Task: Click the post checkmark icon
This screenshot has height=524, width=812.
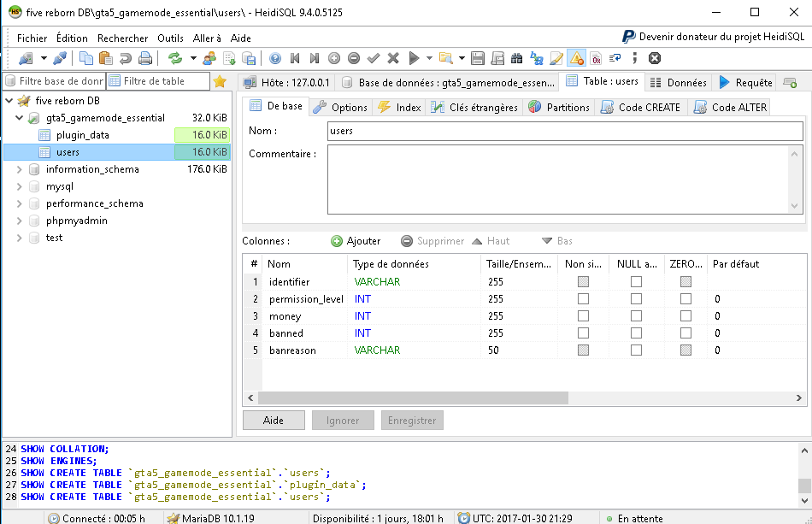Action: pos(374,58)
